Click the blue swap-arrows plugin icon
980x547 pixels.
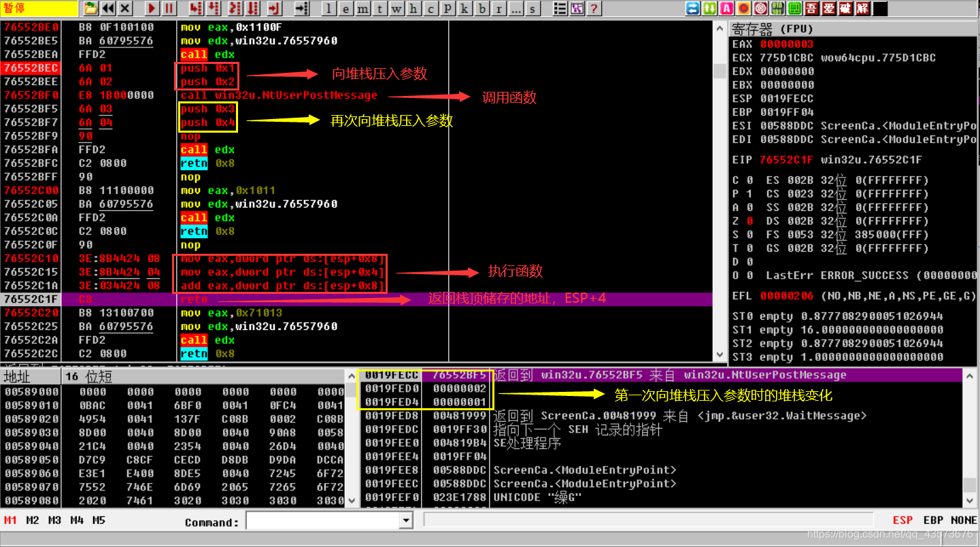click(693, 9)
